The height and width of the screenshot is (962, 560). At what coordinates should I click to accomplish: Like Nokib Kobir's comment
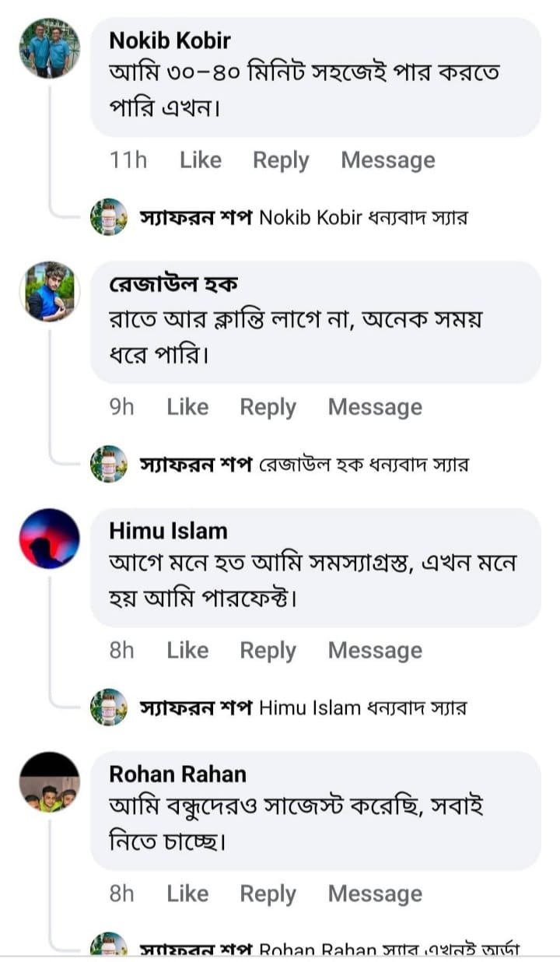pyautogui.click(x=201, y=160)
